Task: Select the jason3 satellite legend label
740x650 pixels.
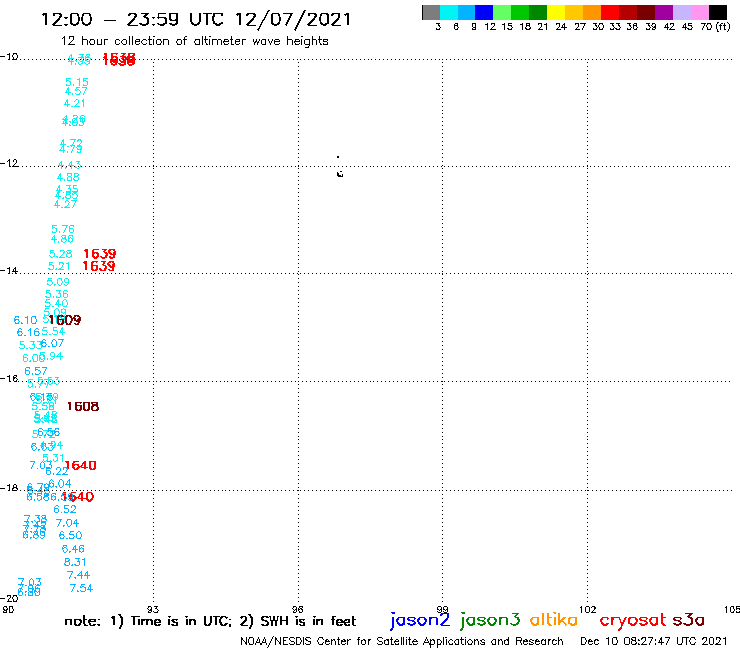Action: pos(490,620)
